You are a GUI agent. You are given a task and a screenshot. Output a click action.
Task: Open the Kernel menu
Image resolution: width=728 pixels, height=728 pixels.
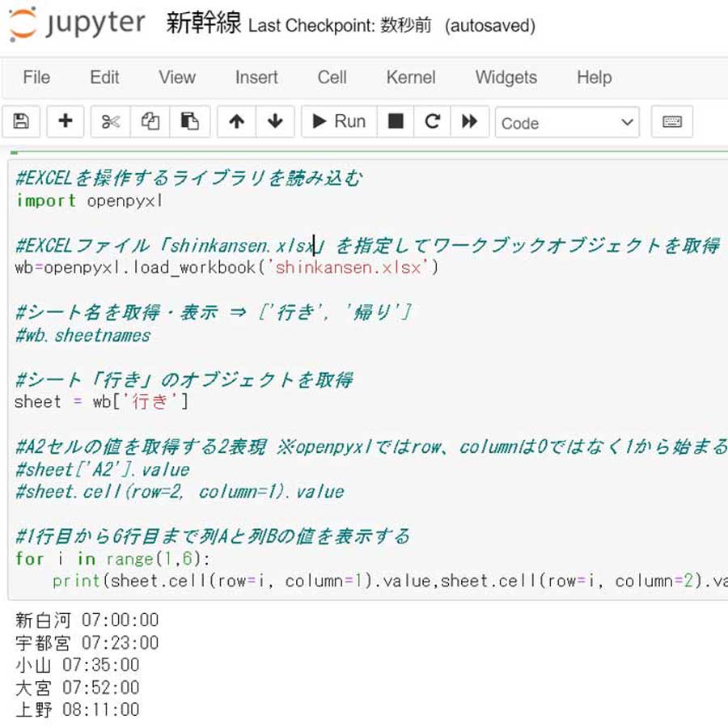(x=411, y=77)
